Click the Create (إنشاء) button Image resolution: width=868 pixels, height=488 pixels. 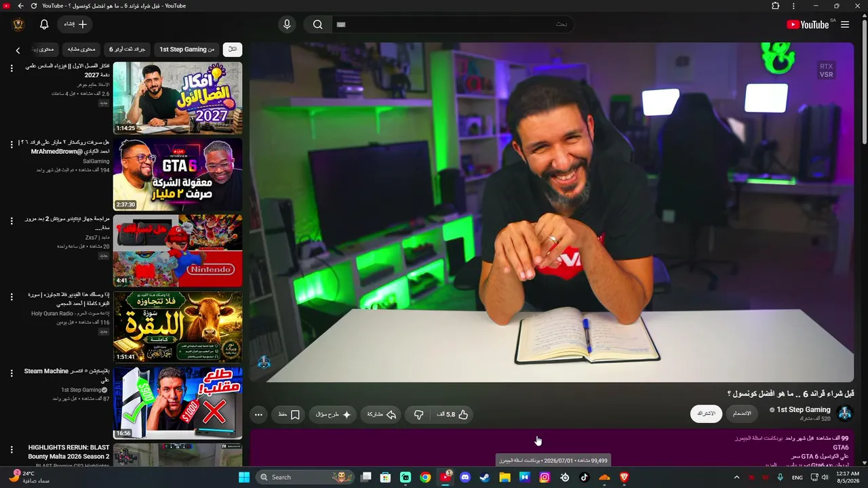coord(75,24)
